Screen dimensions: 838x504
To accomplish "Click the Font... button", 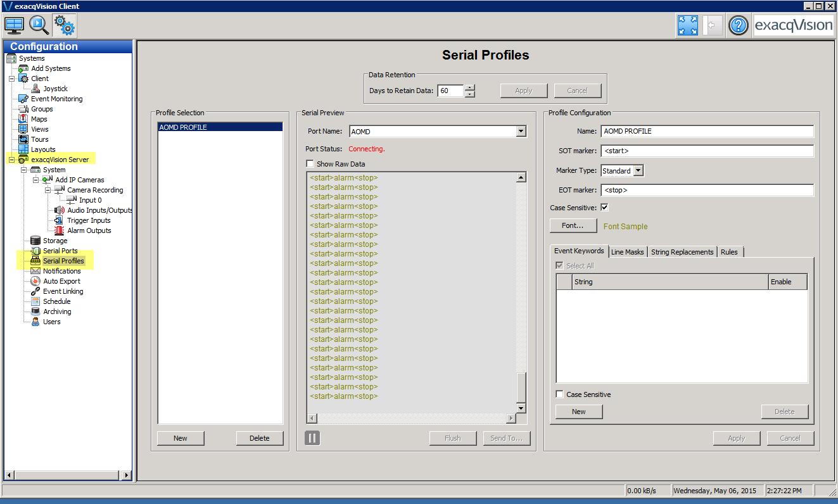I will coord(573,225).
